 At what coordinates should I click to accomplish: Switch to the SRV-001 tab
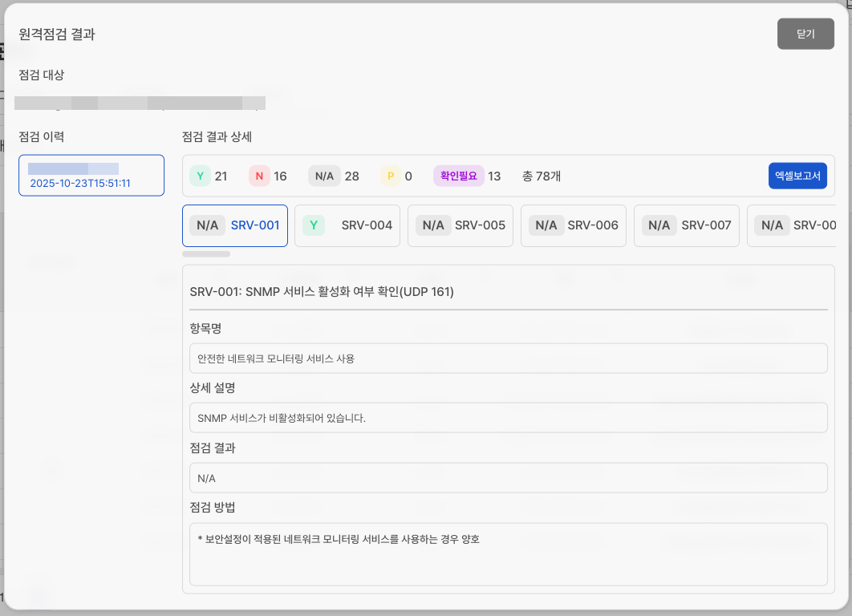coord(235,225)
